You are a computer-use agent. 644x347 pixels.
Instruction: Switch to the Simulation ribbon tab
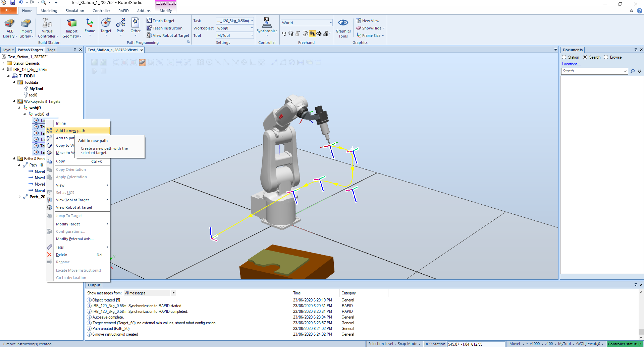[75, 11]
